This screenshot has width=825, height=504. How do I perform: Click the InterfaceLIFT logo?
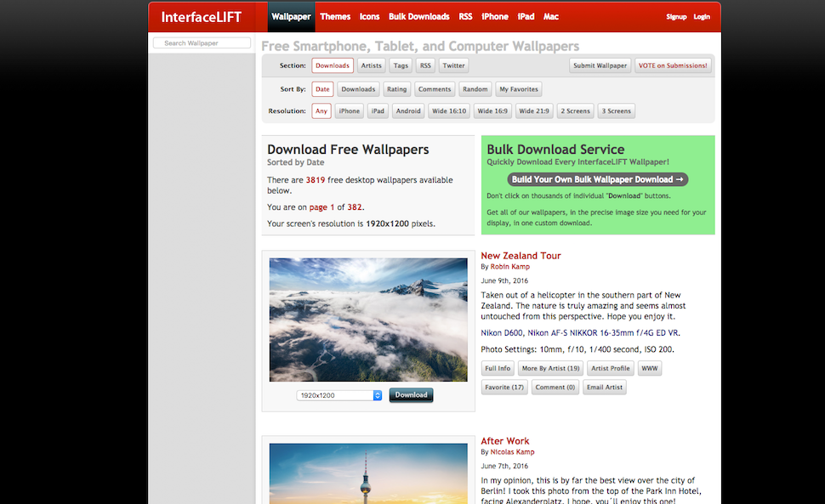pos(201,17)
